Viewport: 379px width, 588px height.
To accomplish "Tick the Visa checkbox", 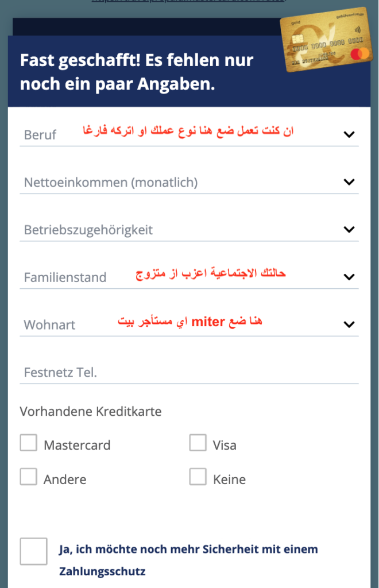I will coord(198,443).
